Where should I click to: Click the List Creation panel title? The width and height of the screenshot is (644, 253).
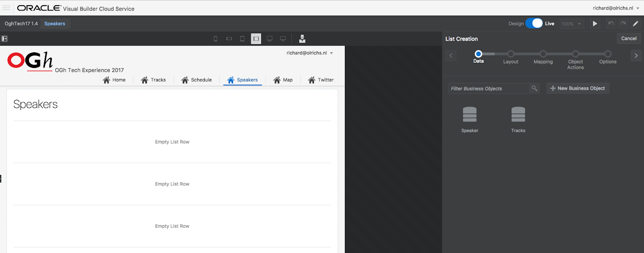pyautogui.click(x=462, y=39)
